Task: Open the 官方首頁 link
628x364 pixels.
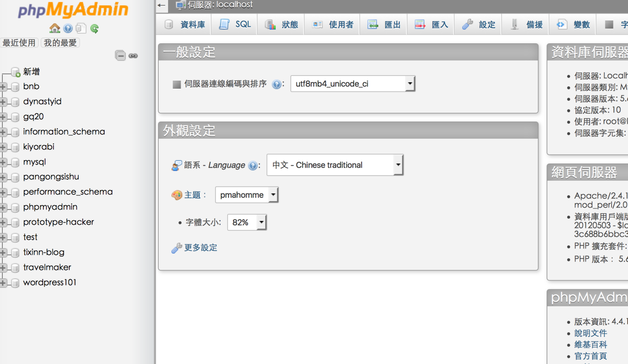Action: click(x=591, y=356)
